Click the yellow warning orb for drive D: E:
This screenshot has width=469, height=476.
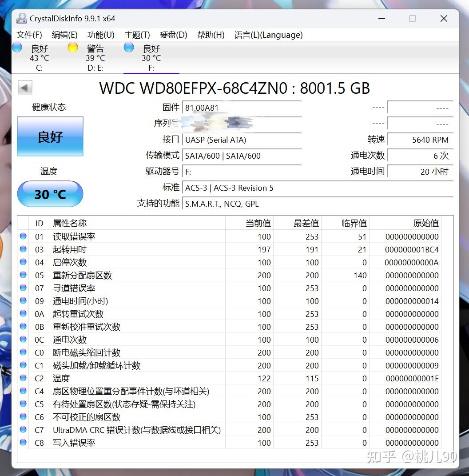73,48
